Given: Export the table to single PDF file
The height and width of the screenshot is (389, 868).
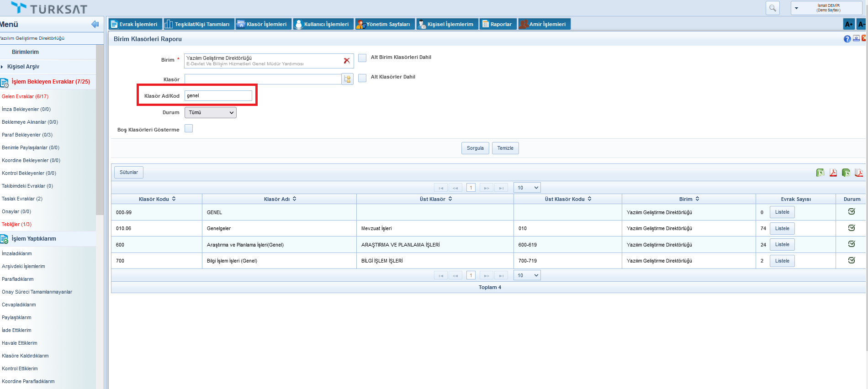Looking at the screenshot, I should (833, 173).
